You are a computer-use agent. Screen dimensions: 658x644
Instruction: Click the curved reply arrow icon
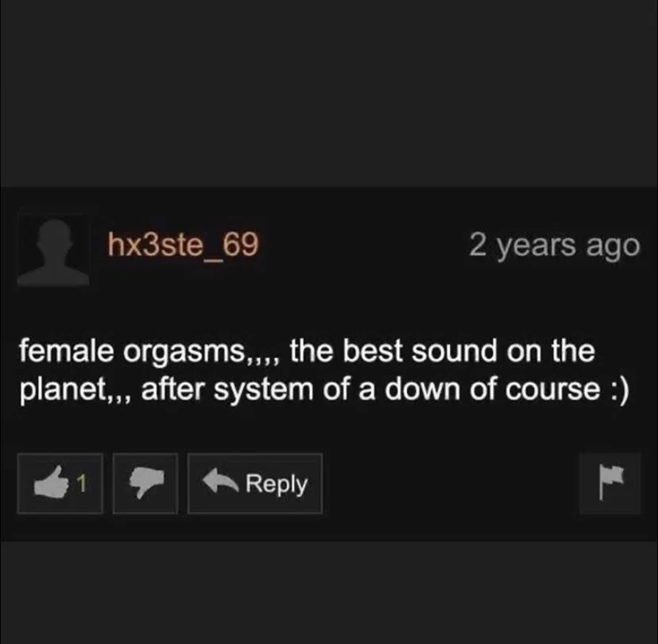[x=221, y=480]
